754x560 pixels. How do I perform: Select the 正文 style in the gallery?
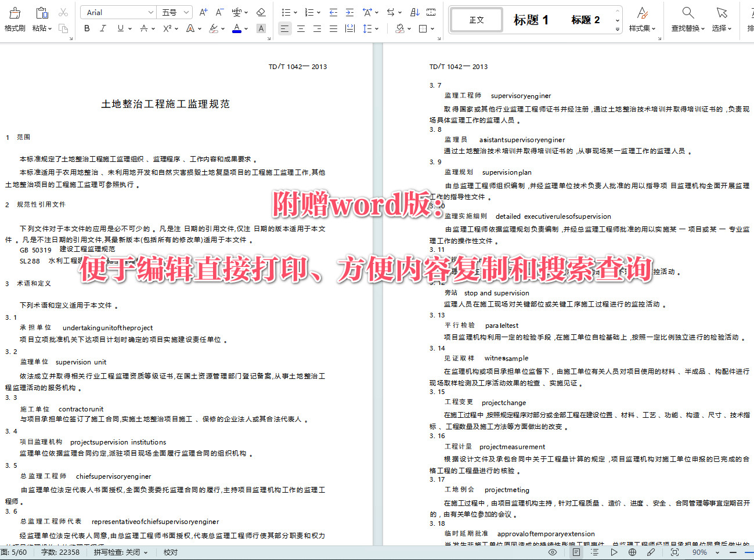[476, 19]
